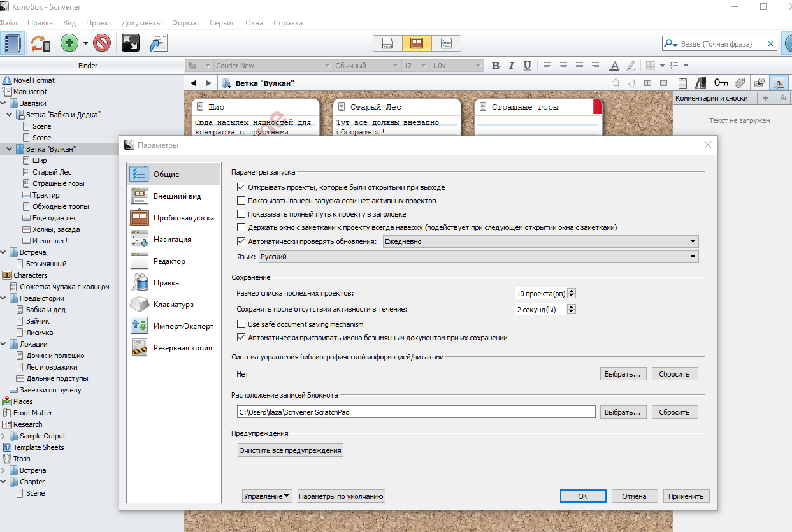Open the language dropdown showing Русский
The width and height of the screenshot is (792, 532).
pos(478,257)
